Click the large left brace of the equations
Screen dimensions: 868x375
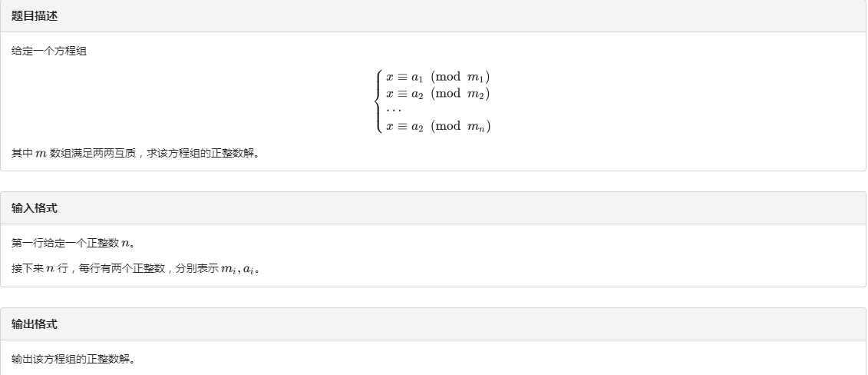pos(378,101)
